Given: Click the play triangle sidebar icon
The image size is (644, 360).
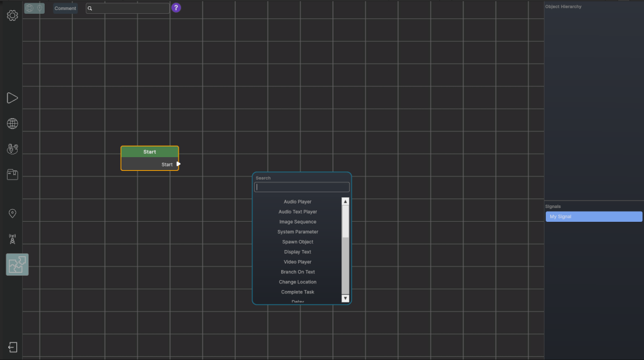Looking at the screenshot, I should [x=13, y=98].
